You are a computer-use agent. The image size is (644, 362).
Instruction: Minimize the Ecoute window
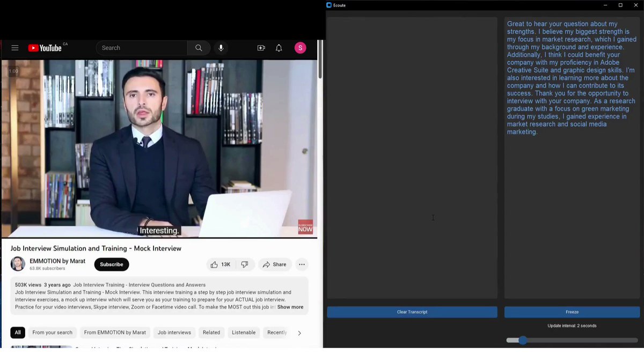pos(605,5)
